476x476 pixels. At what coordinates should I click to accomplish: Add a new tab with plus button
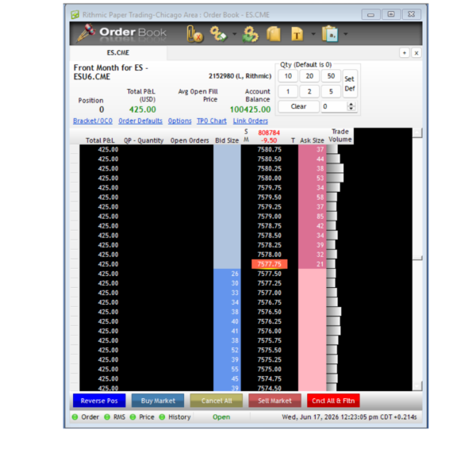coord(405,53)
